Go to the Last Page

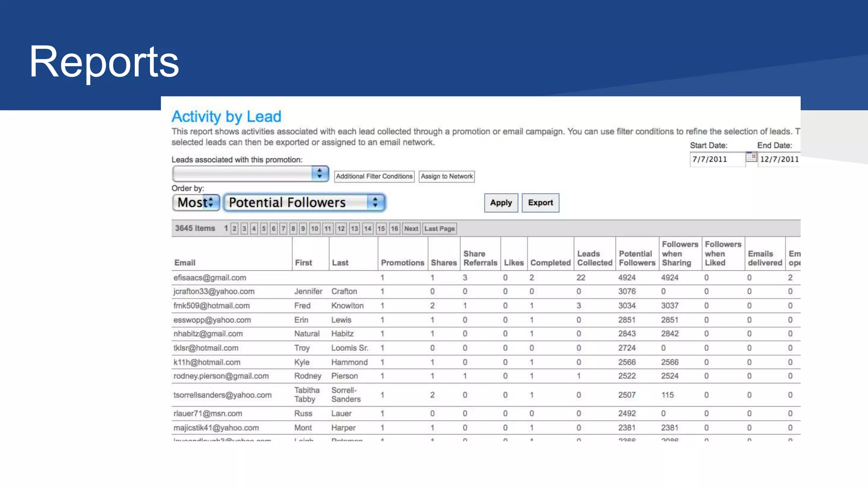pos(440,229)
